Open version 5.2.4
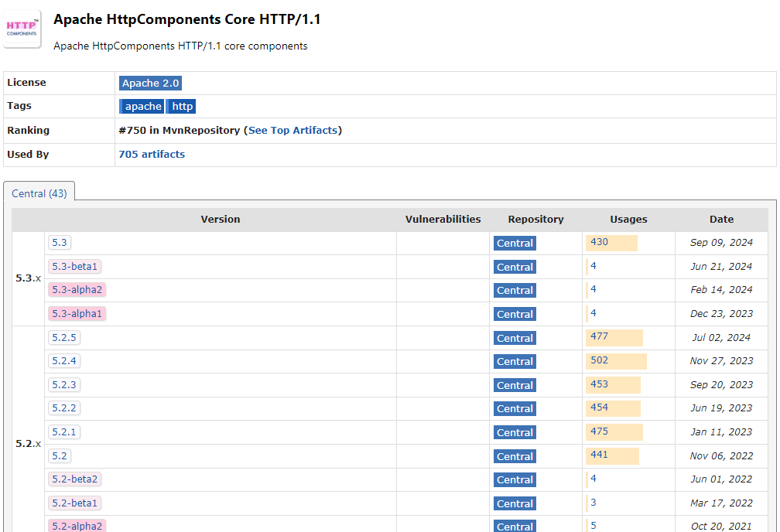This screenshot has height=532, width=780. (64, 361)
